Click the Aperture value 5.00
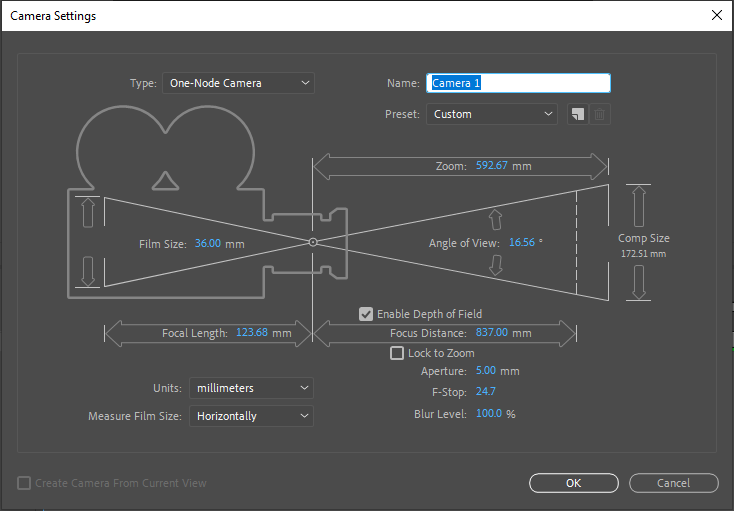 (486, 371)
